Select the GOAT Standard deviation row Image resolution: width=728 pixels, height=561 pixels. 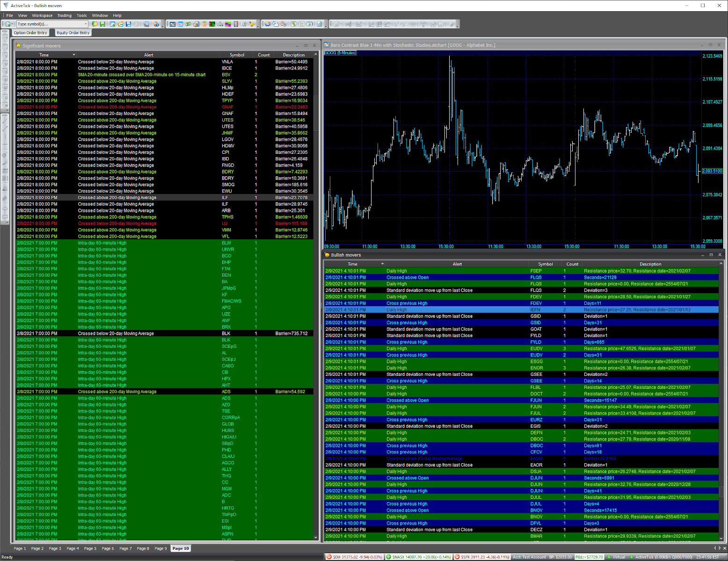[521, 329]
